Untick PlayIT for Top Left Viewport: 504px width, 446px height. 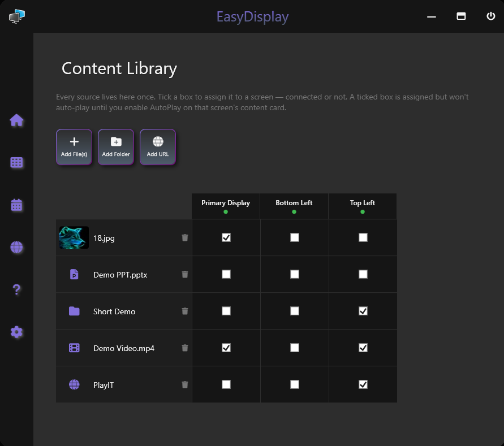coord(363,384)
